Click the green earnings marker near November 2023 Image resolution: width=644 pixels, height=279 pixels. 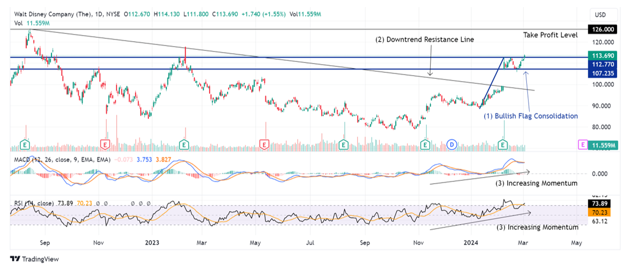click(426, 145)
